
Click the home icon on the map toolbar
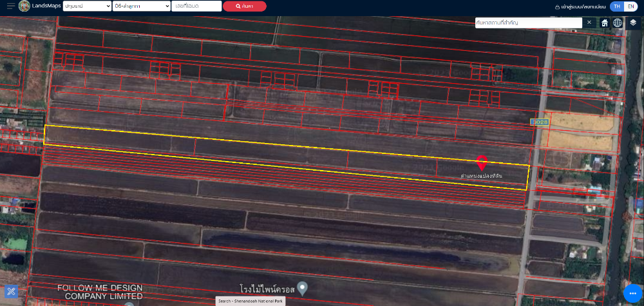click(x=605, y=23)
